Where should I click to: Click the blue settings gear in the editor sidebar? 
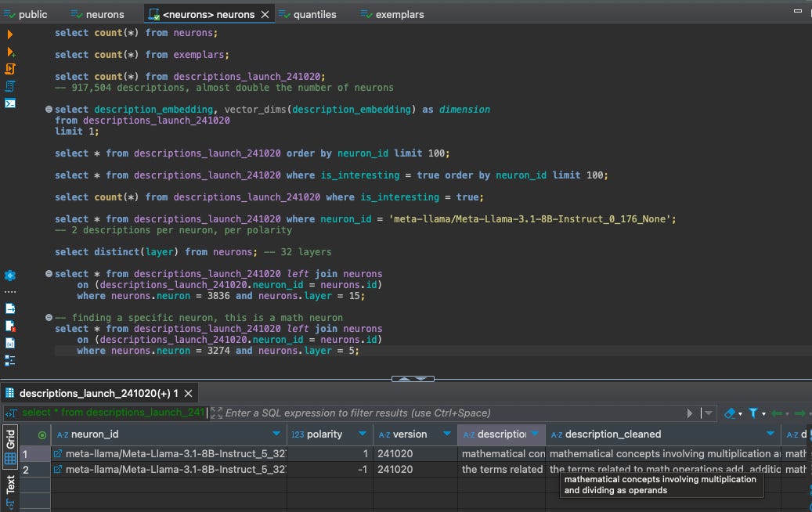10,276
